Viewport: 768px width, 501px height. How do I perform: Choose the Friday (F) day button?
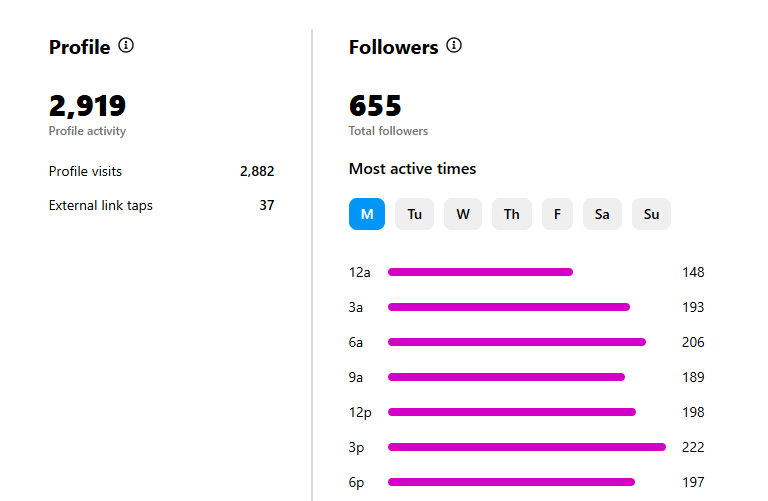(x=557, y=214)
